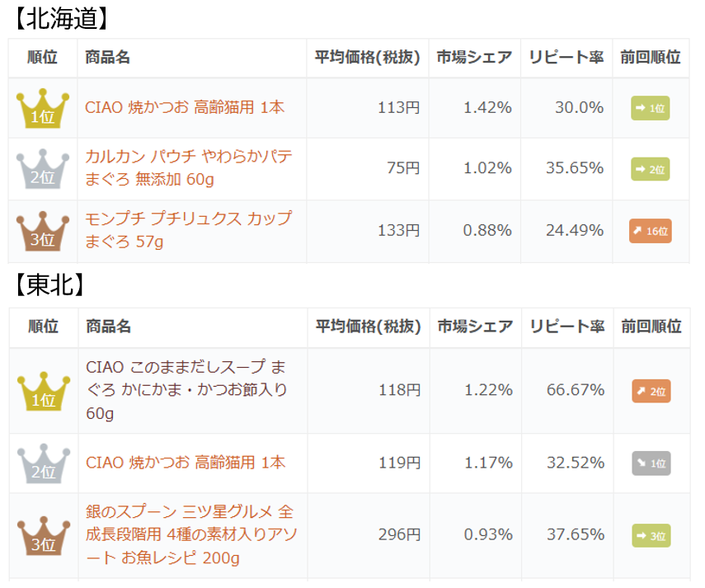Click the orange 16位 previous-rank badge
The width and height of the screenshot is (705, 588).
pyautogui.click(x=650, y=231)
